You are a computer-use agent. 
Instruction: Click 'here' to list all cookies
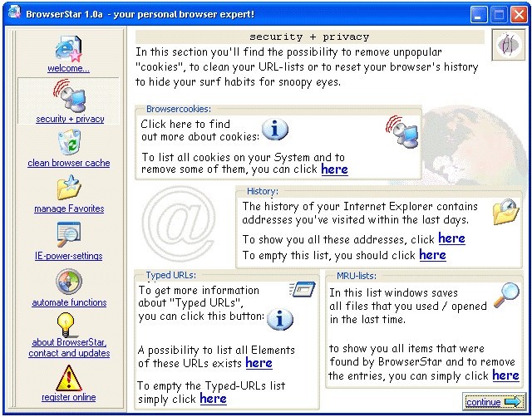334,169
